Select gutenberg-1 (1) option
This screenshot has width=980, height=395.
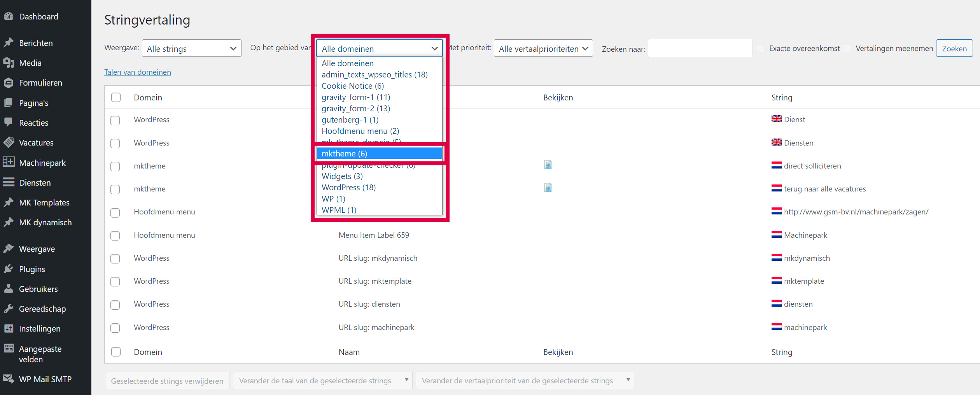[380, 119]
